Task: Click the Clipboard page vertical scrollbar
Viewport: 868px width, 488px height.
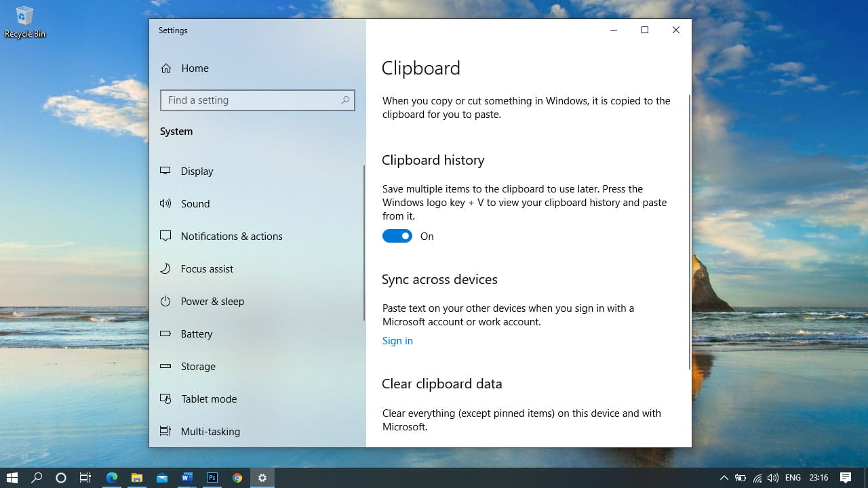Action: [689, 230]
